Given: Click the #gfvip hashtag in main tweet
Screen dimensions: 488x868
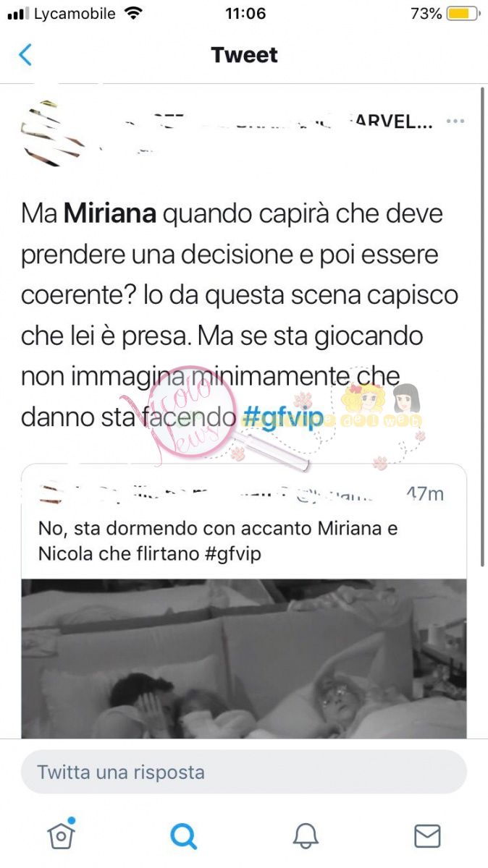Looking at the screenshot, I should pyautogui.click(x=282, y=417).
